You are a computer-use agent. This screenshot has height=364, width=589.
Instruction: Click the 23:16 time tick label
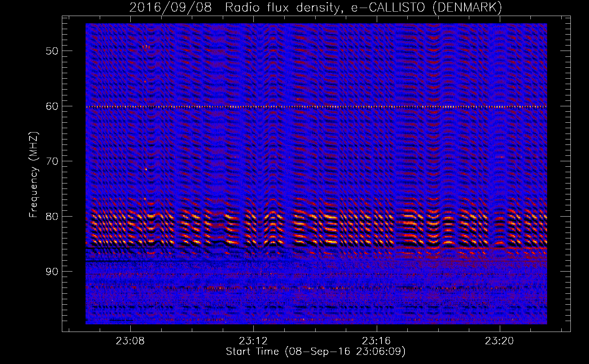[376, 341]
